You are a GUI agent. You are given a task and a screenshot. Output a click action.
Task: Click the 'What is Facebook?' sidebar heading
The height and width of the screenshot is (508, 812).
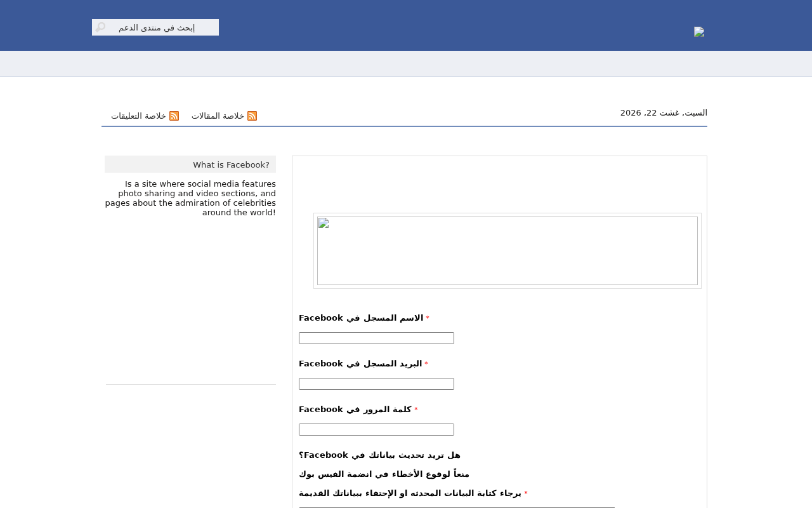point(190,164)
